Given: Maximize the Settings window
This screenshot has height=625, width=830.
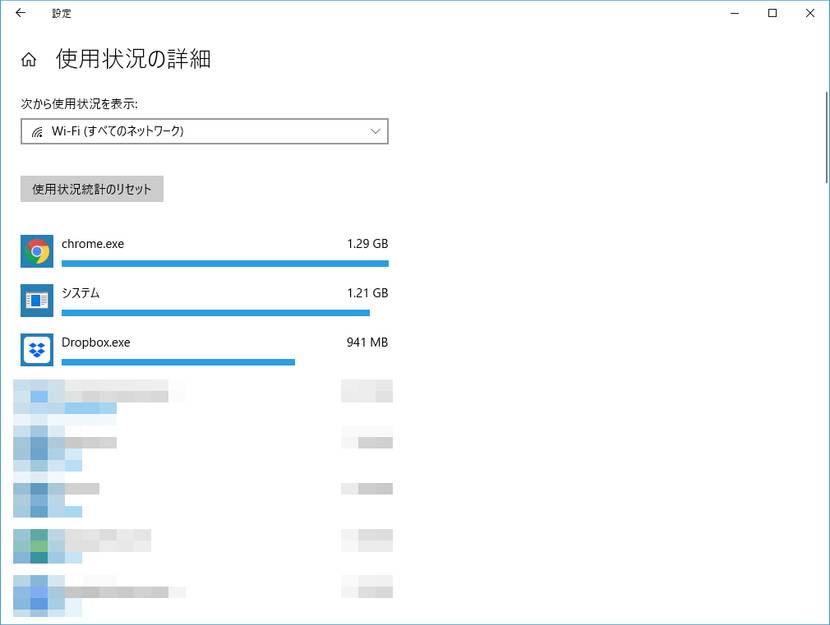Looking at the screenshot, I should coord(772,13).
